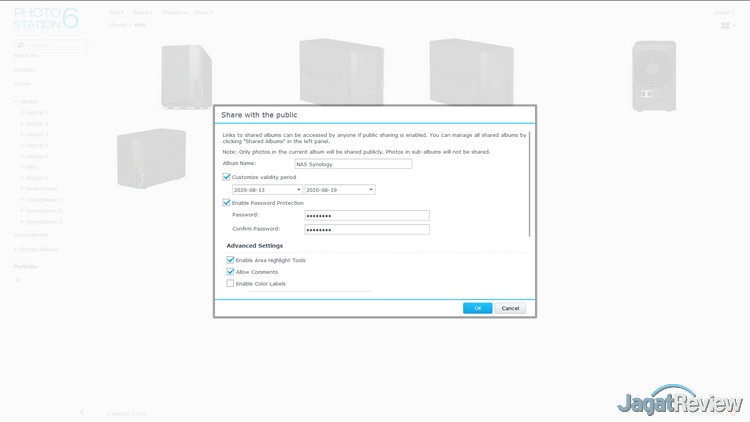
Task: Open the first NAS photo thumbnail
Action: (187, 77)
